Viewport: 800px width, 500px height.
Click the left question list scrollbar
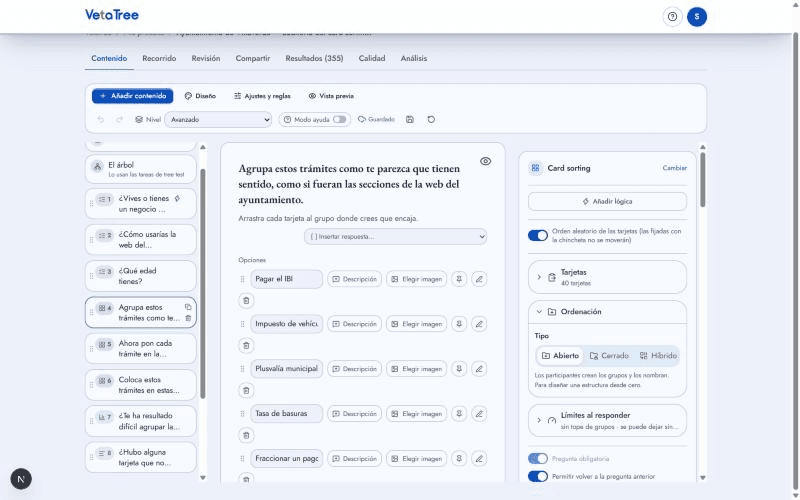coord(203,284)
